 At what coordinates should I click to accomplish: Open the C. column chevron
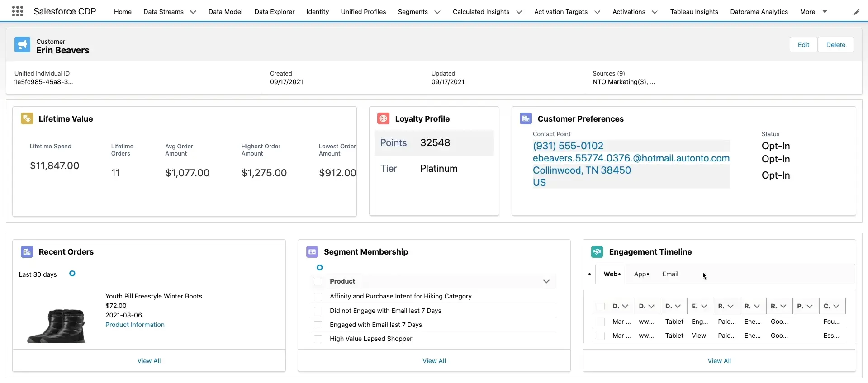point(836,306)
